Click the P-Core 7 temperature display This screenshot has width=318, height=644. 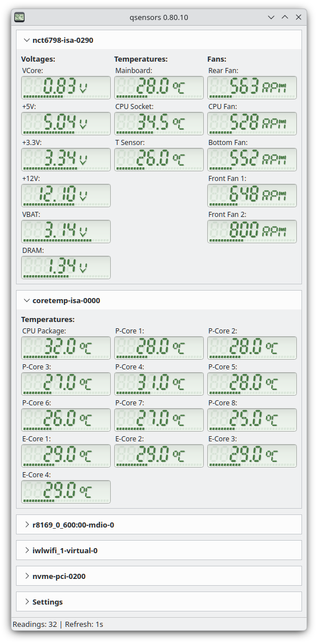159,420
